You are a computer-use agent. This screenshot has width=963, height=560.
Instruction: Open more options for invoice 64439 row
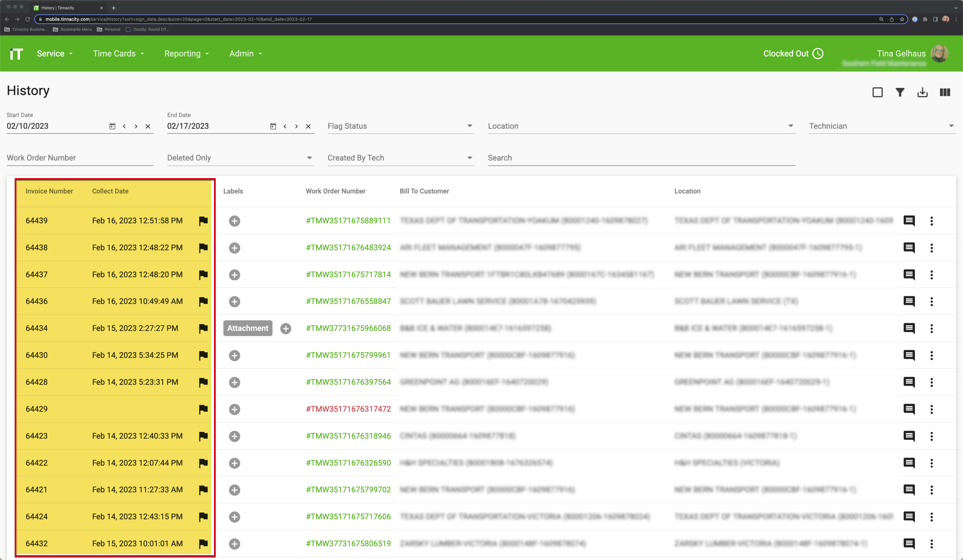click(932, 221)
